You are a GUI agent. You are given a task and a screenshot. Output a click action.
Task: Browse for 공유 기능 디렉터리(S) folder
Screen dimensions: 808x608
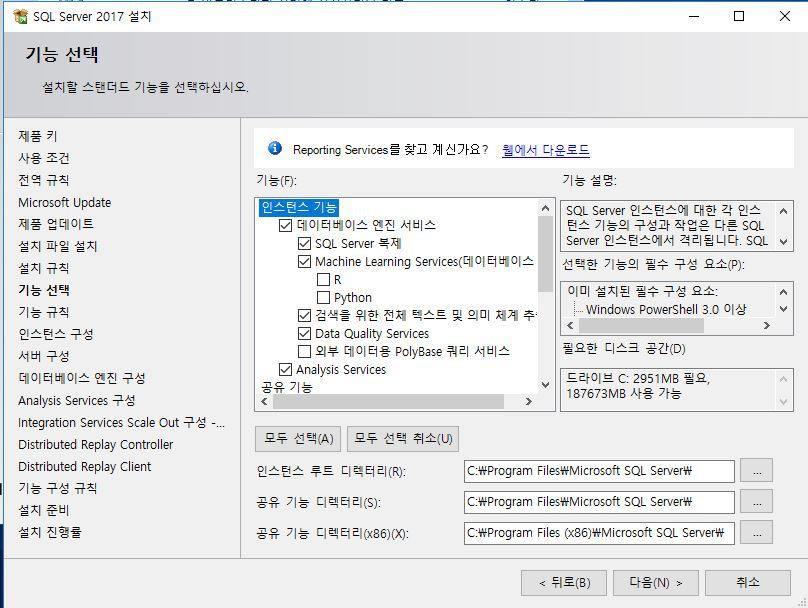pos(756,501)
